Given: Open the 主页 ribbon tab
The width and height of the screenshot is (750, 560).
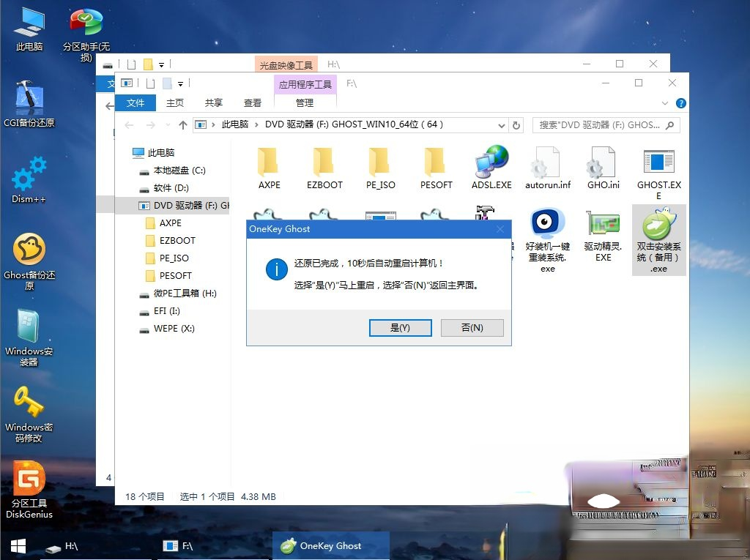Looking at the screenshot, I should point(174,102).
